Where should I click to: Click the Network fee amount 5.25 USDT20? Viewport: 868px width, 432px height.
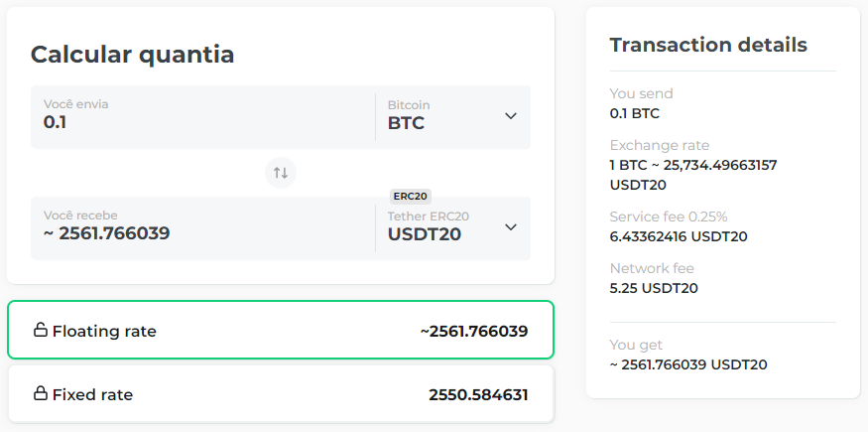[654, 288]
